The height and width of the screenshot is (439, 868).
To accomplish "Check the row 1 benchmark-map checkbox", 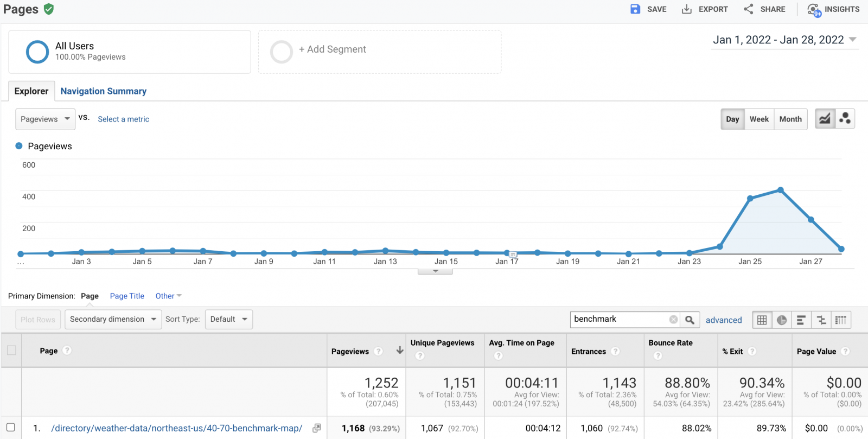I will [11, 428].
